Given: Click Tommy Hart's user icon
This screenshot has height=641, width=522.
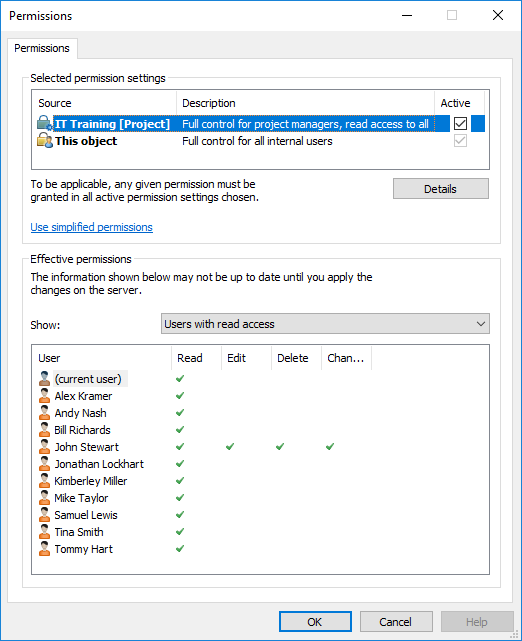Looking at the screenshot, I should [x=44, y=549].
